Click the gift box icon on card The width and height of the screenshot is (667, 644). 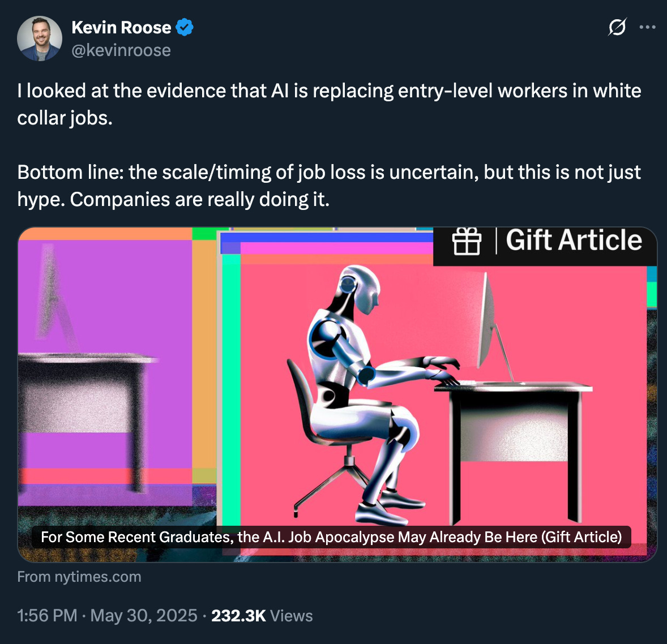(467, 241)
